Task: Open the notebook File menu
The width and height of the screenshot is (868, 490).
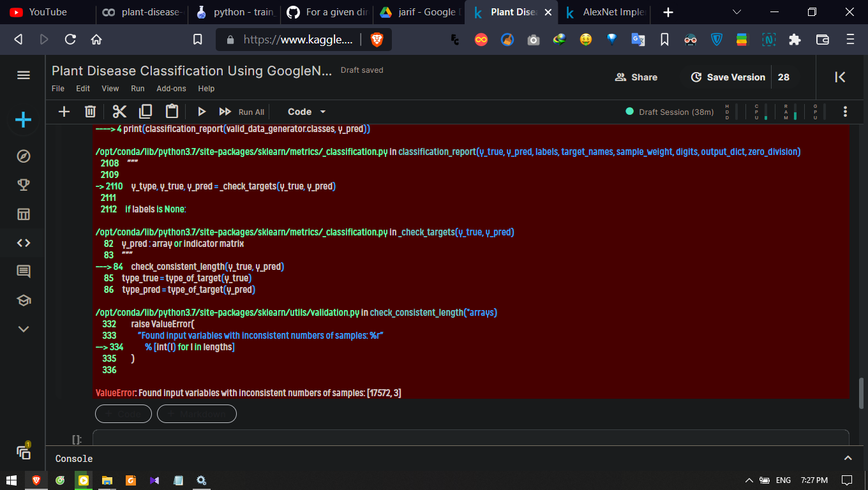Action: click(x=58, y=89)
